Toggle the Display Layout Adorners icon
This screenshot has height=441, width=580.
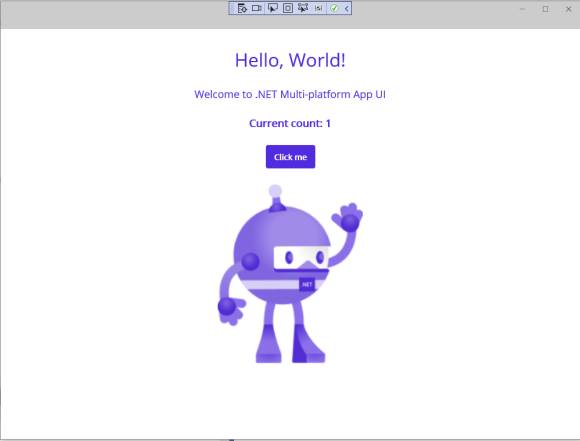click(288, 8)
